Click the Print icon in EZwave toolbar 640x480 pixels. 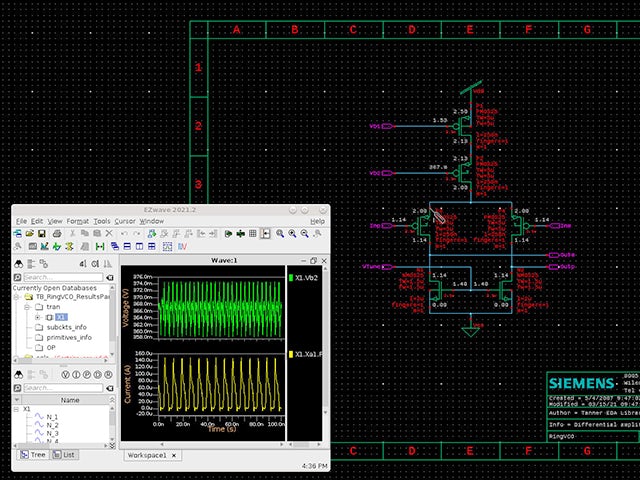tap(57, 233)
